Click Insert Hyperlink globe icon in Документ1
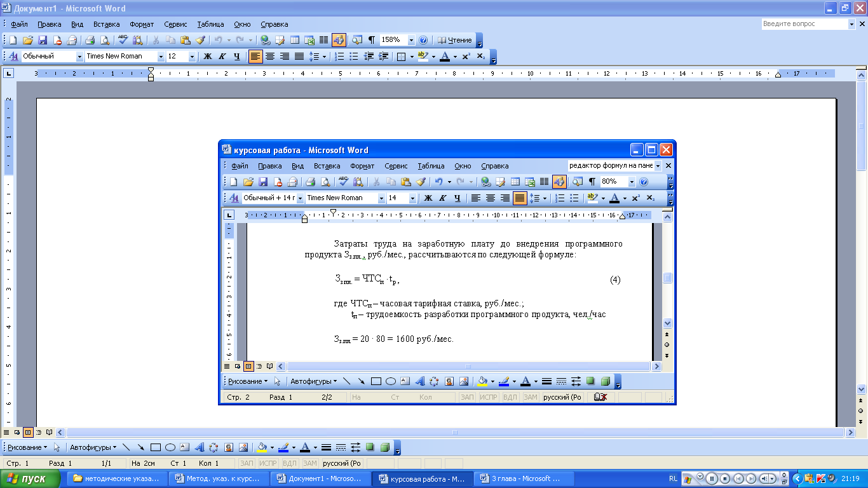868x488 pixels. click(266, 40)
